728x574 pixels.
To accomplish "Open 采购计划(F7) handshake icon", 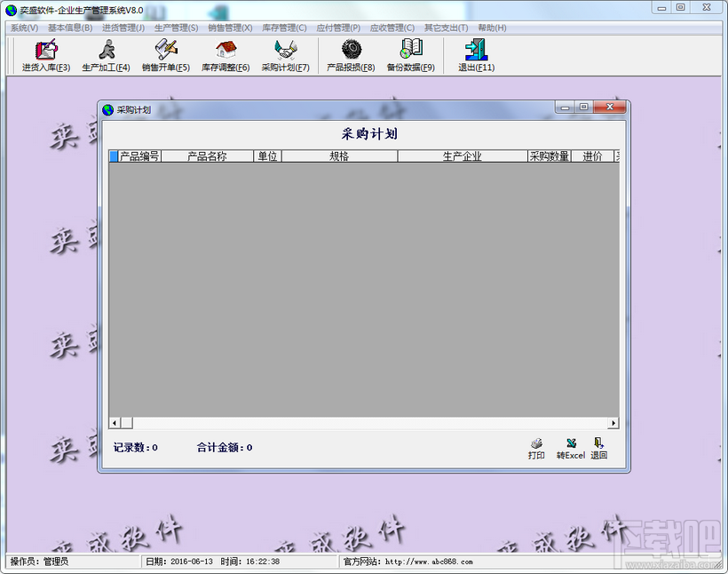I will click(x=285, y=56).
